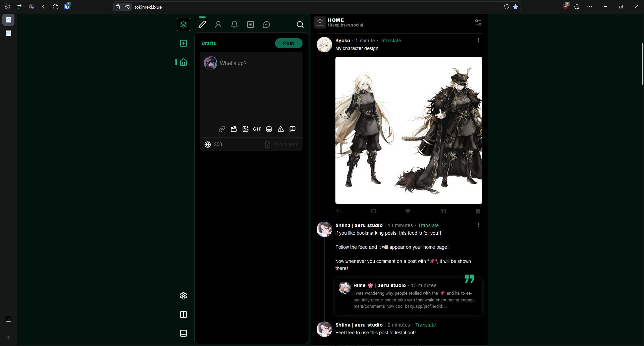Bookmark Kyoko's post
This screenshot has width=644, height=346.
[x=478, y=211]
